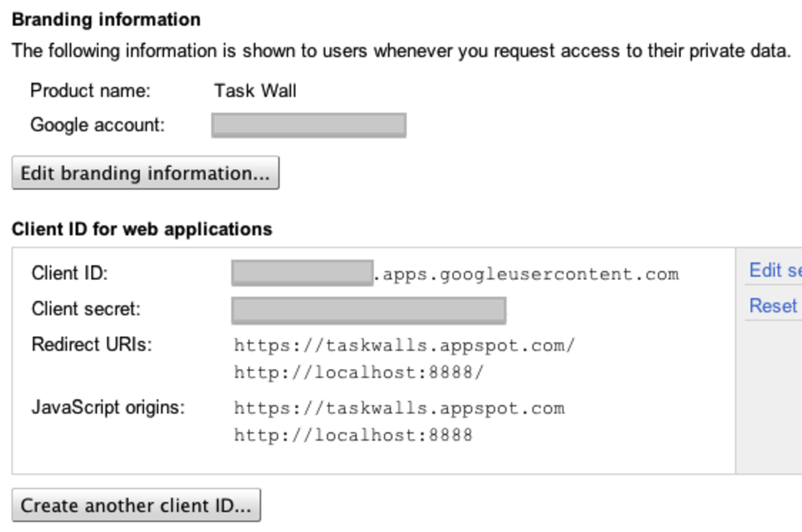Click the Client ID for web applications heading

point(142,229)
